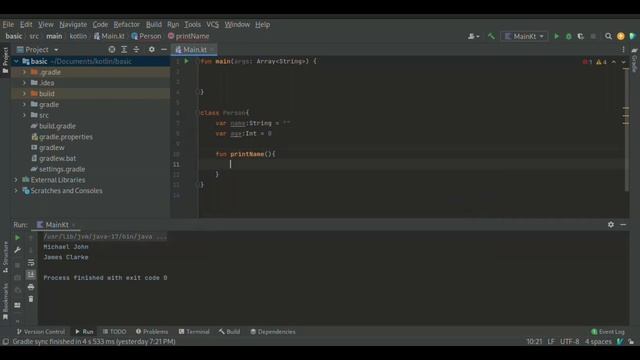Select the Main.kt editor tab

[x=194, y=50]
